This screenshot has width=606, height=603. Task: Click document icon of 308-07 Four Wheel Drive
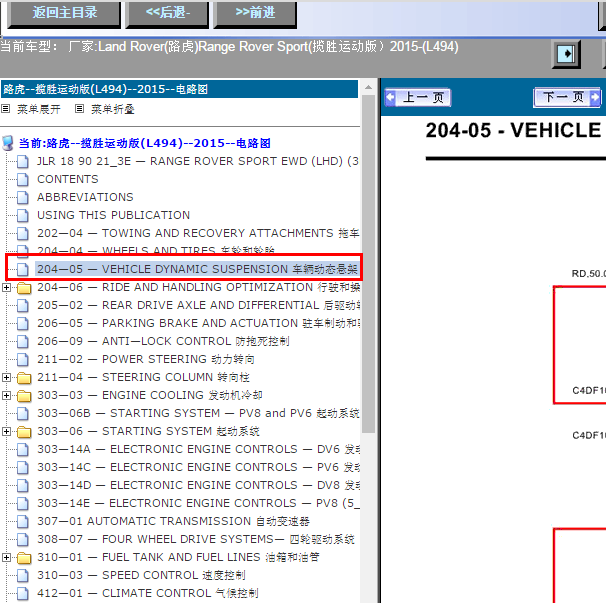[x=23, y=540]
